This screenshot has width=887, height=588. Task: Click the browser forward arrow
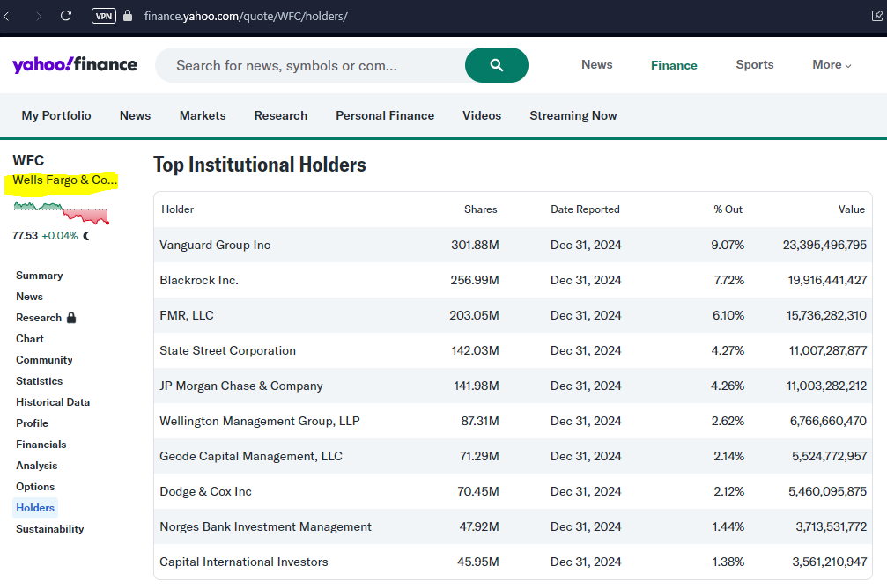pyautogui.click(x=39, y=16)
